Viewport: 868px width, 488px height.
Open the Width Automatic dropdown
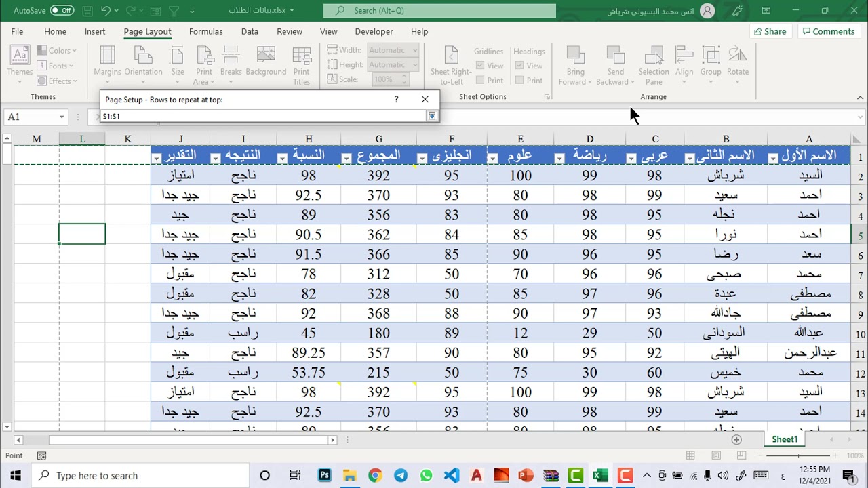pos(414,50)
